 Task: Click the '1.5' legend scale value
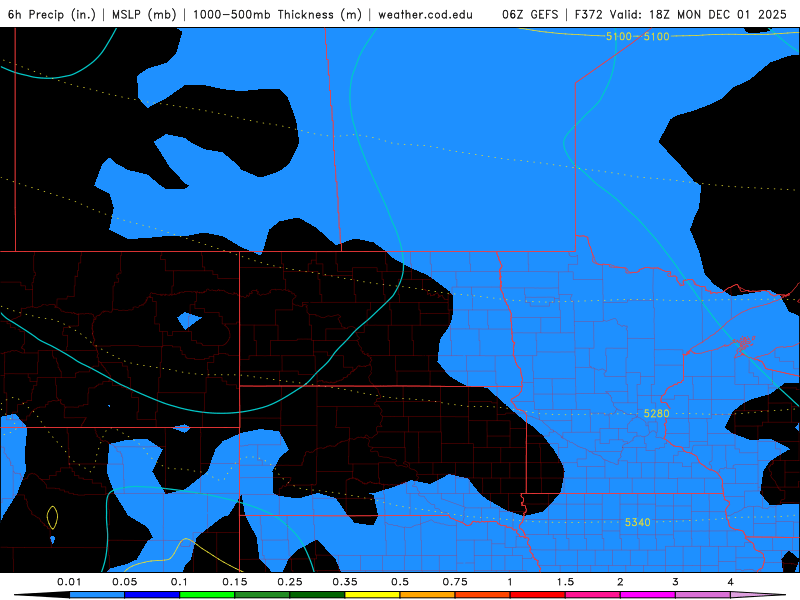coord(565,582)
